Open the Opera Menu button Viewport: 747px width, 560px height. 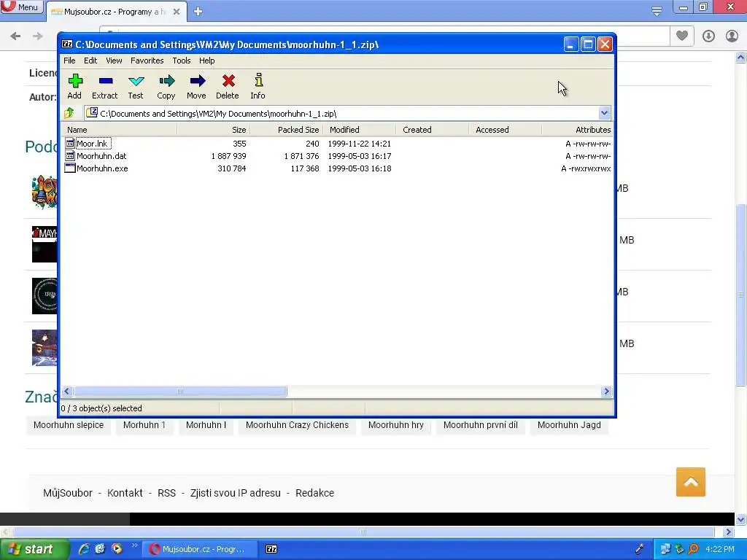(21, 7)
